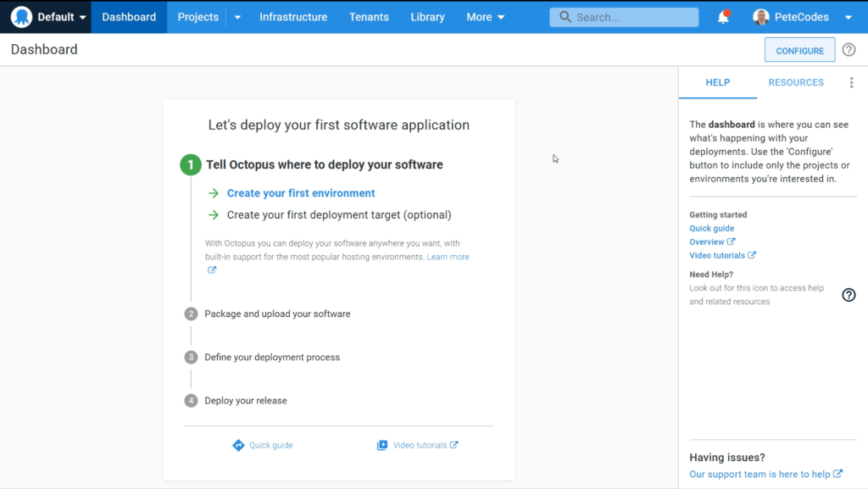Open the notifications bell

(724, 17)
